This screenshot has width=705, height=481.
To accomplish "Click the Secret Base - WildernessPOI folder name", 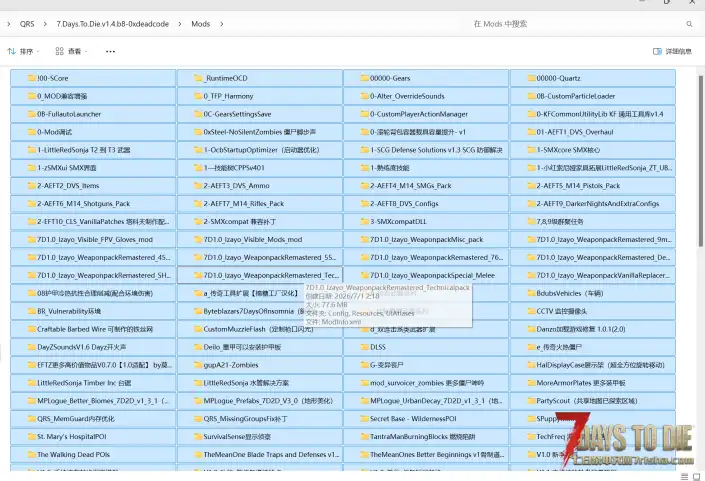I will click(x=413, y=419).
